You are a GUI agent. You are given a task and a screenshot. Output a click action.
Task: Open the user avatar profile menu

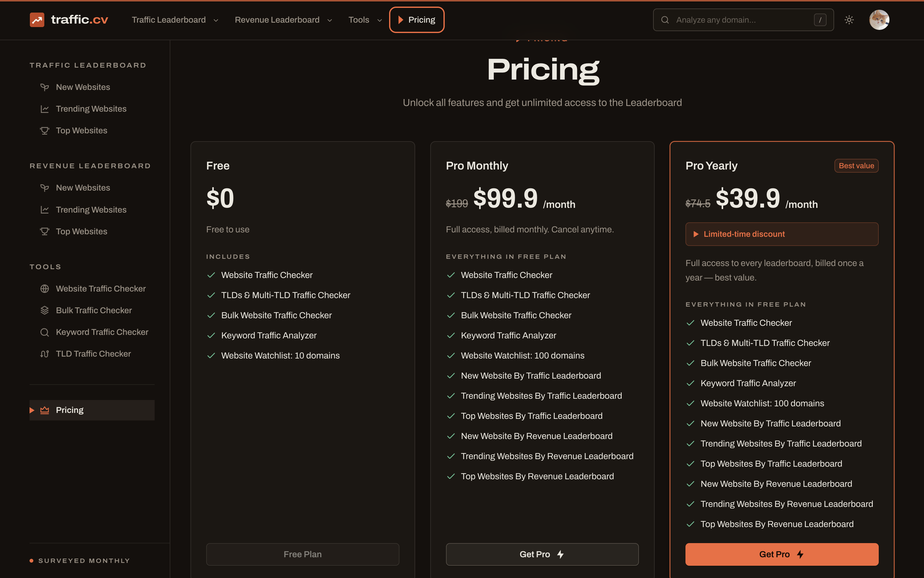(879, 20)
